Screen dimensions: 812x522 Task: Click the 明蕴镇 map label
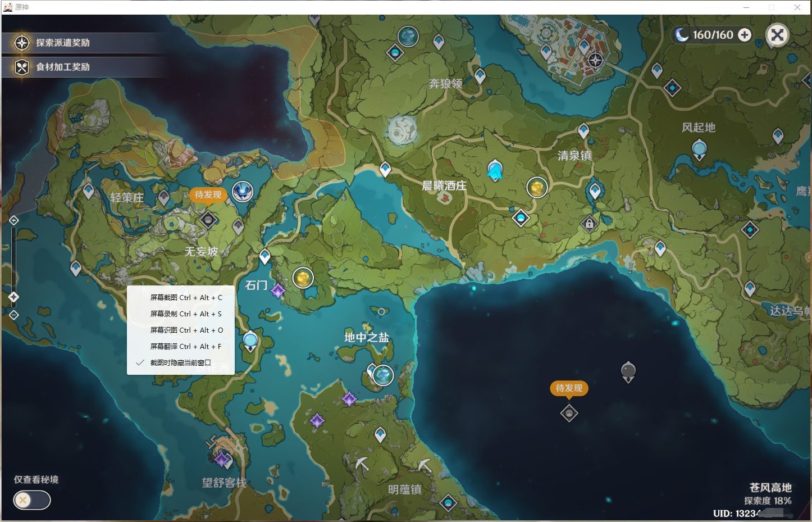[x=405, y=490]
